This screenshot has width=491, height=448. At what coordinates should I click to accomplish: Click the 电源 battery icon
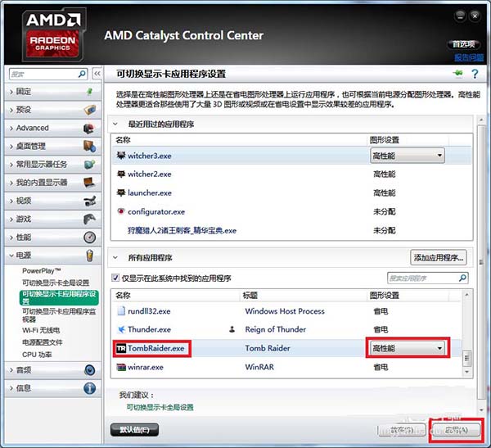point(90,256)
